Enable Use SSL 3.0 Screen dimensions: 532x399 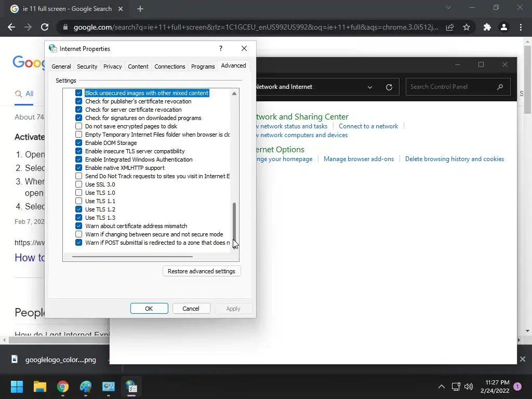[79, 184]
